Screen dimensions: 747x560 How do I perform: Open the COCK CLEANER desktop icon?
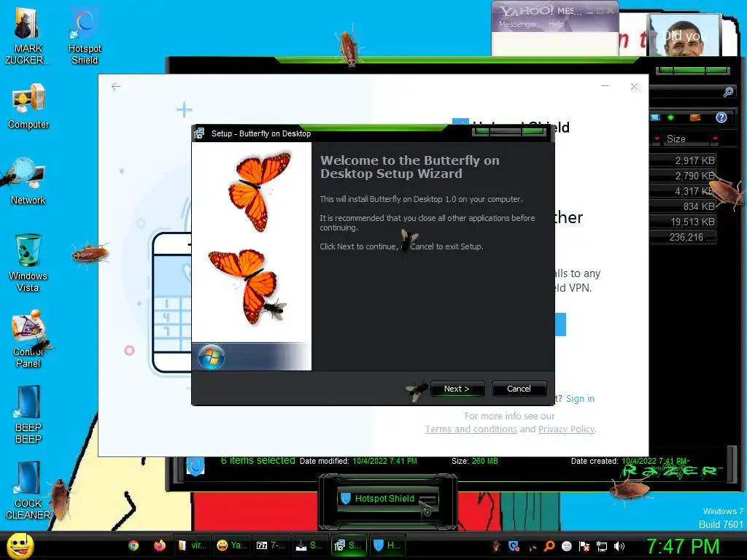click(x=28, y=491)
